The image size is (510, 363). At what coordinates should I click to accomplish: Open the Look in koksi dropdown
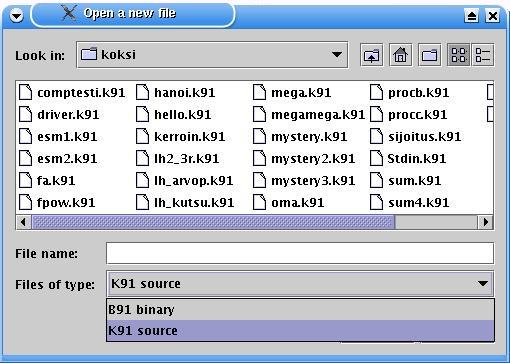[212, 55]
